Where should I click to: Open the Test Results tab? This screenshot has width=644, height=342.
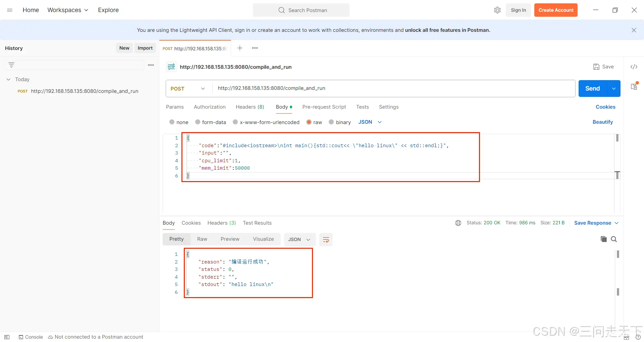coord(257,223)
